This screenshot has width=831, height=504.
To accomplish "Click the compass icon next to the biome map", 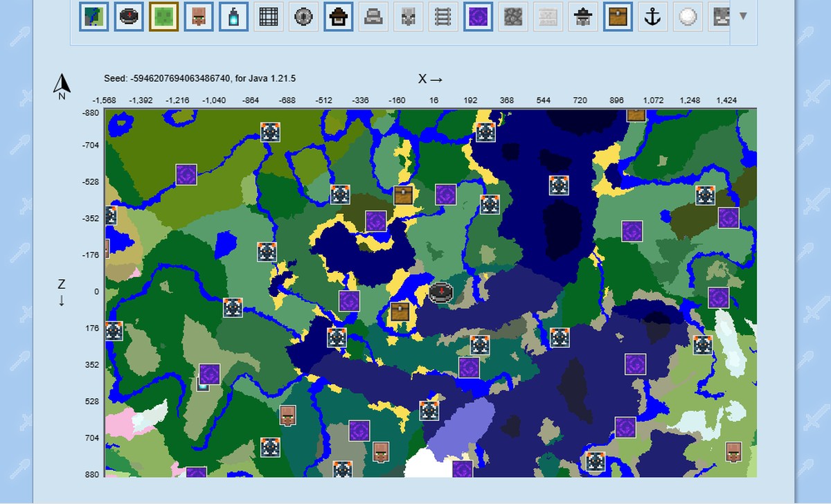I will click(x=129, y=17).
